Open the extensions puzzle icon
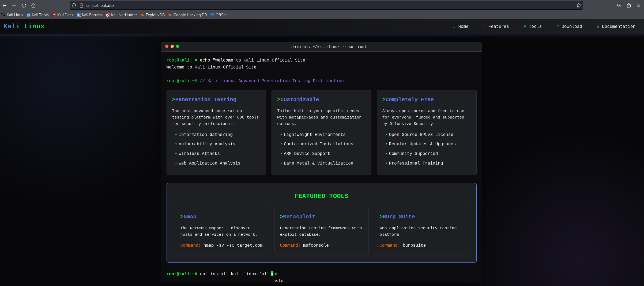This screenshot has width=644, height=286. tap(629, 5)
